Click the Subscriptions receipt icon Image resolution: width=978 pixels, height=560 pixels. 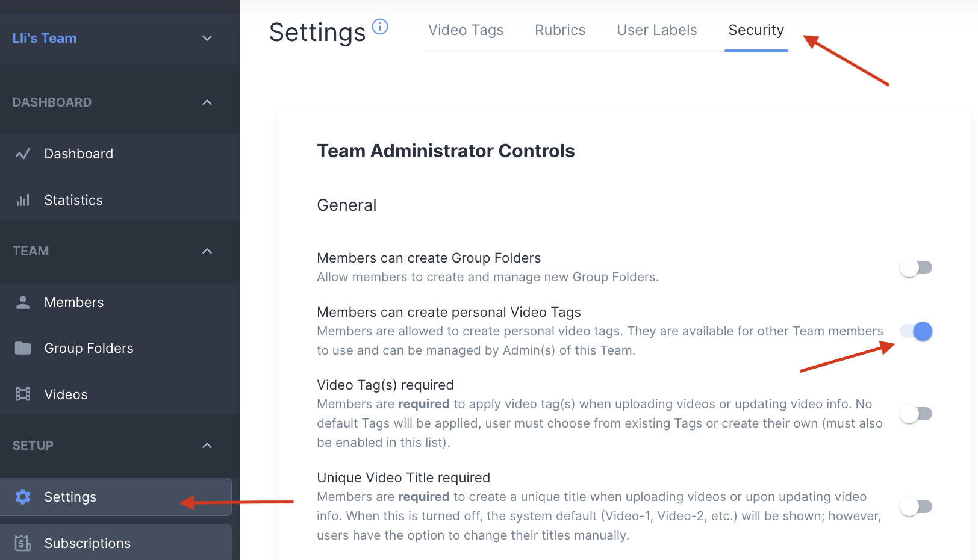(x=23, y=543)
